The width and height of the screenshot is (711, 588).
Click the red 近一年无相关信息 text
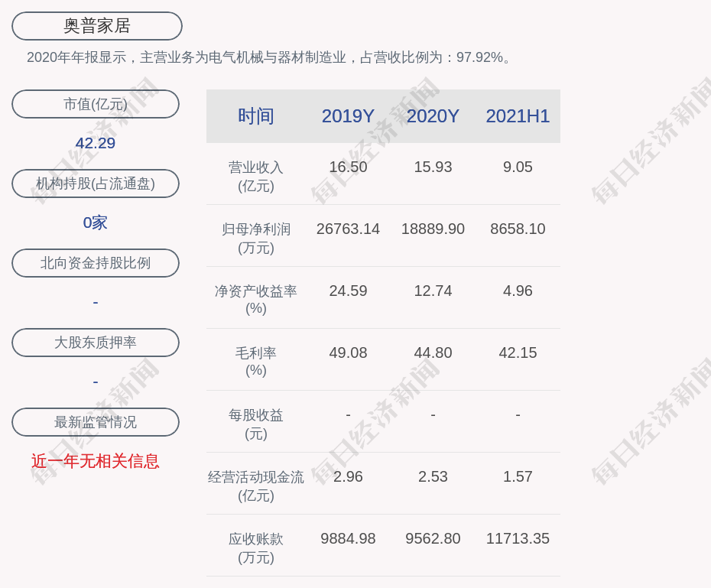96,461
